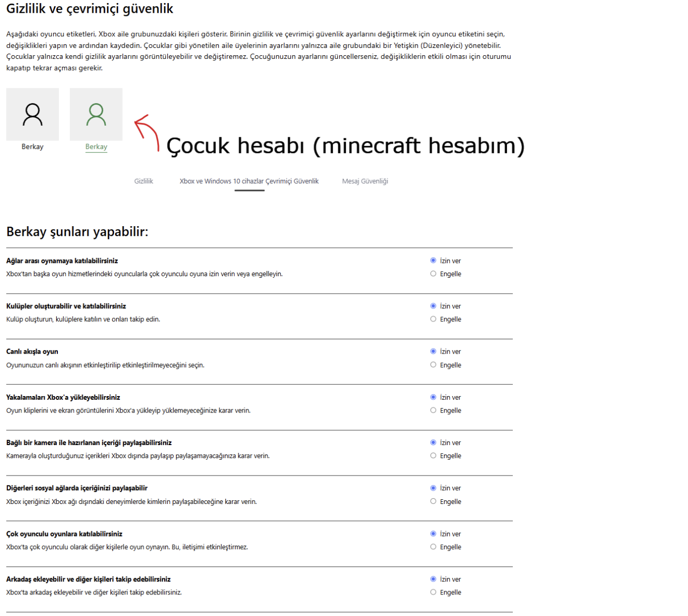Click the title "Yakalamaları Xbox'a yükleyebilirsiniz"

point(63,398)
